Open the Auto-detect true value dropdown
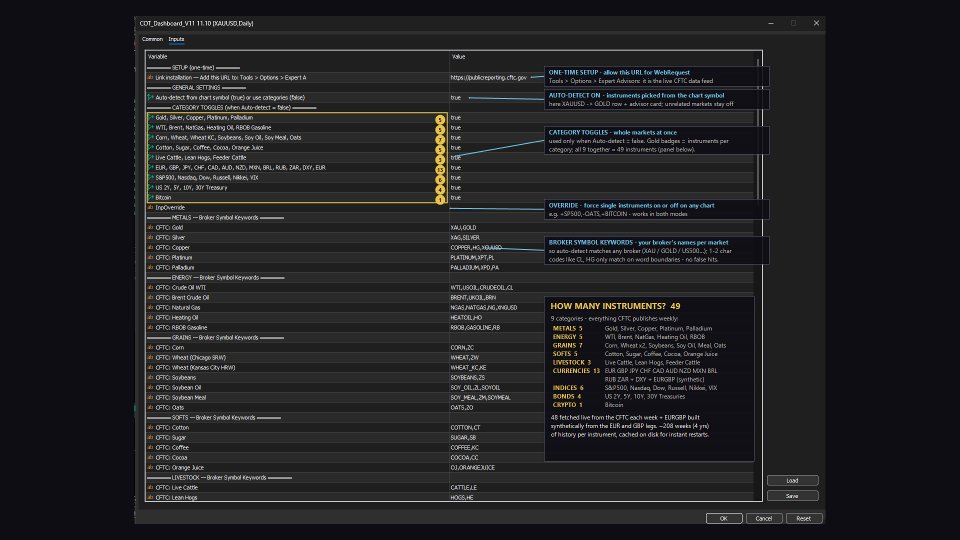Viewport: 960px width, 540px height. point(456,97)
